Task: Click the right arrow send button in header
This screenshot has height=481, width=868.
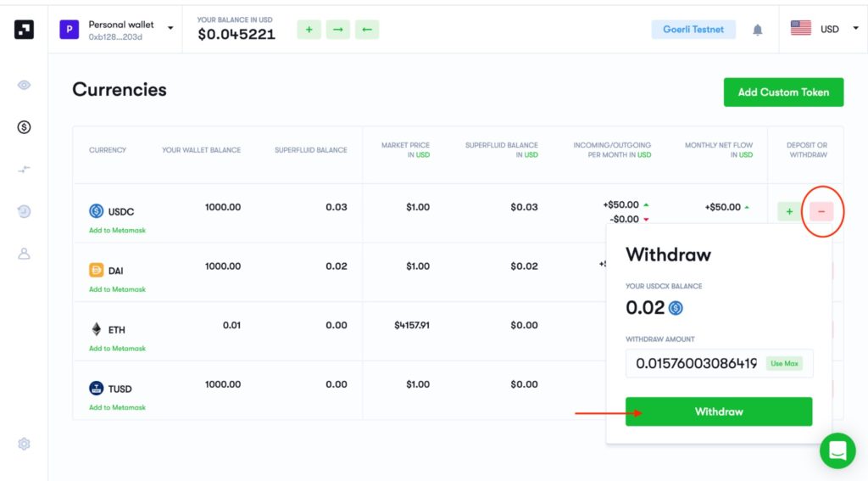Action: coord(337,30)
